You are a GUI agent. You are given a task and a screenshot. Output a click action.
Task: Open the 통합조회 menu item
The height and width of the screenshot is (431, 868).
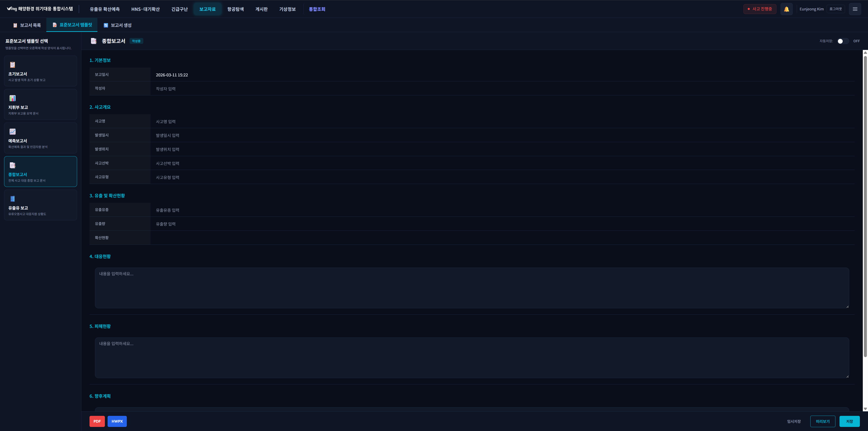click(317, 9)
